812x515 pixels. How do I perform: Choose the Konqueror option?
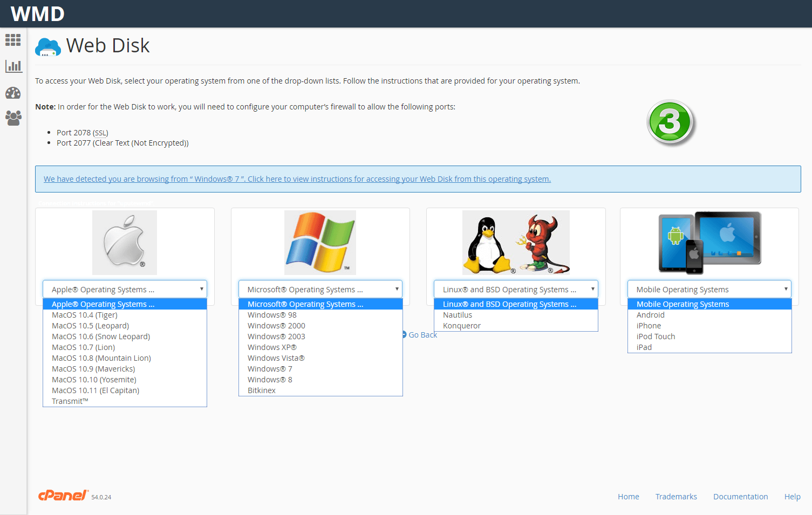516,326
